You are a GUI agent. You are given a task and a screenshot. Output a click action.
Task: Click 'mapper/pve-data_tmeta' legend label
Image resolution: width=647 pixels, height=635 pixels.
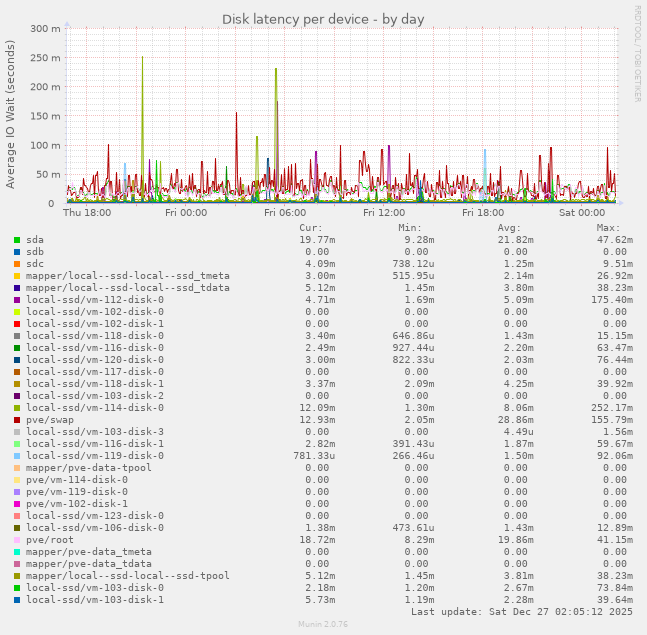click(89, 552)
